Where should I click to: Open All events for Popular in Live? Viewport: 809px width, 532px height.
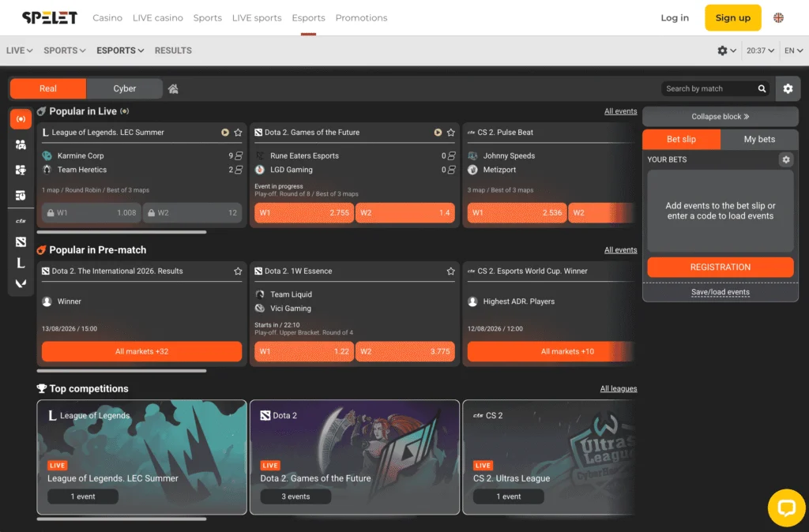click(621, 111)
